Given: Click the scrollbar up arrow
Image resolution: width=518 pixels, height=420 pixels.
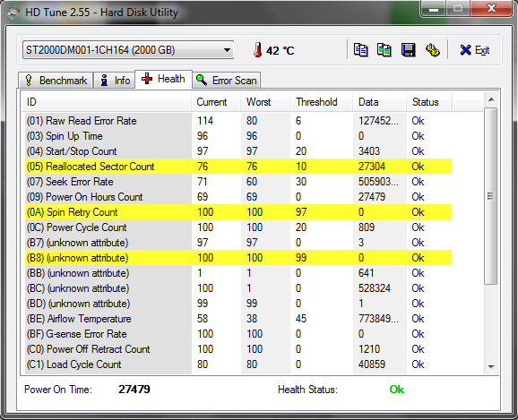Looking at the screenshot, I should [x=491, y=99].
